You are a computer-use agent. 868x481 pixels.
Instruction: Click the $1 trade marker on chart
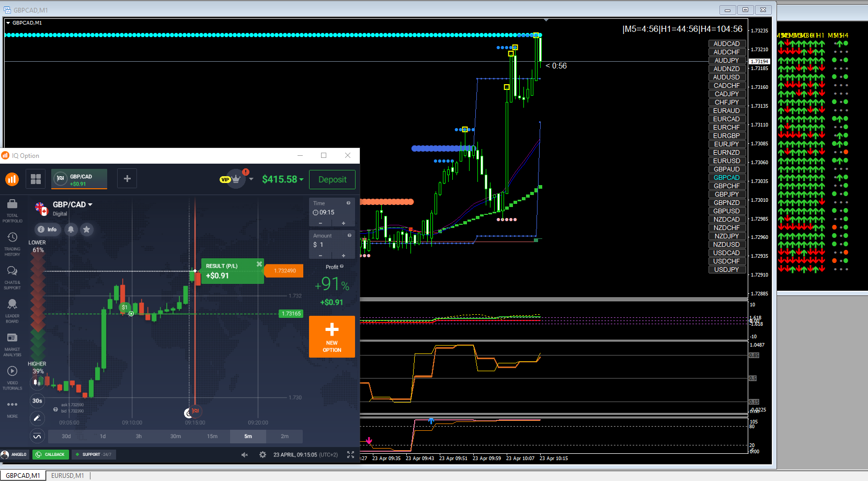tap(124, 307)
